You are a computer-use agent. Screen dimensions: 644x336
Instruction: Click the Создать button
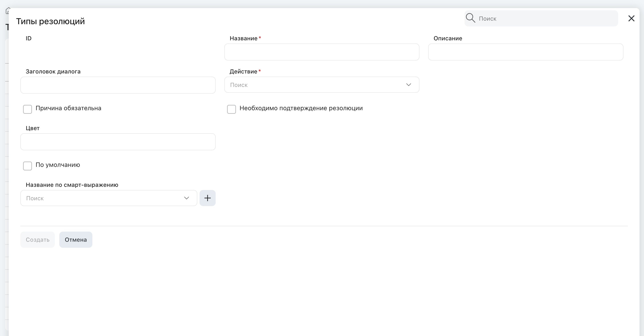click(38, 240)
